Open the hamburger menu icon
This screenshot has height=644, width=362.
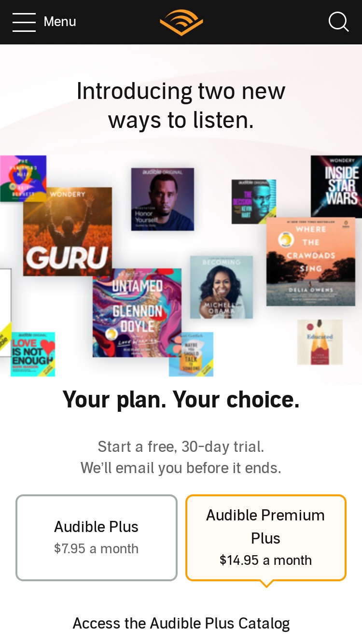tap(24, 22)
